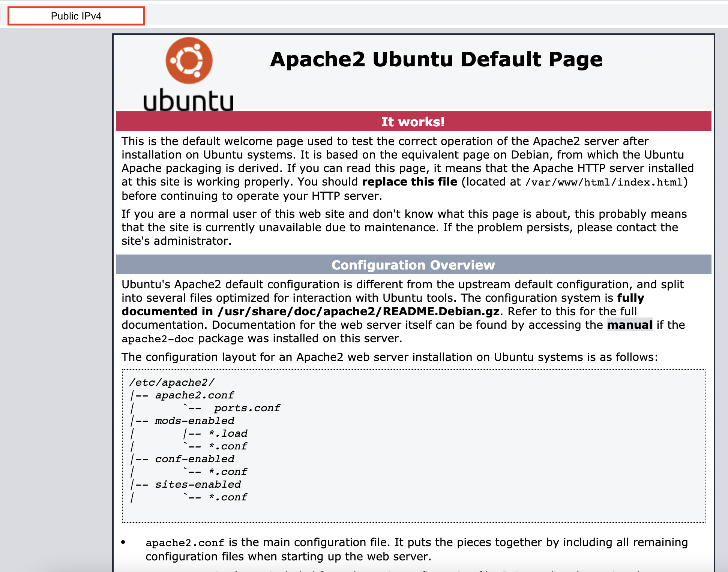Click the Ubuntu circle logo icon

pos(189,60)
